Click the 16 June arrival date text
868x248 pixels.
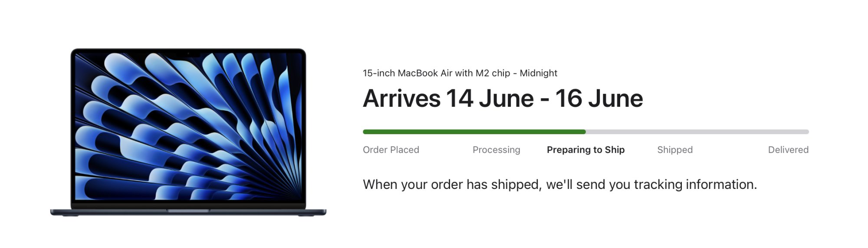(x=599, y=99)
